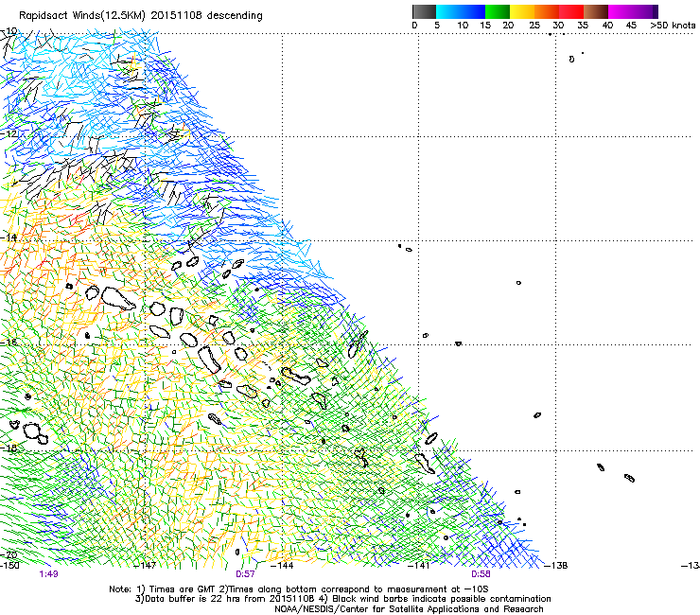Image resolution: width=700 pixels, height=615 pixels.
Task: Click the title 'Rapidscat Winds(12.5KM) 20151108 descending'
Action: tap(141, 16)
